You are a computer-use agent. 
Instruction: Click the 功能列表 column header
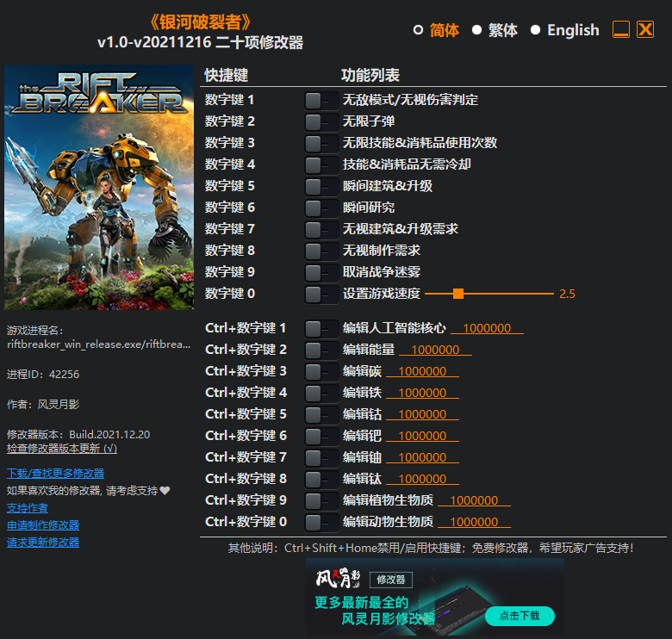(x=370, y=76)
